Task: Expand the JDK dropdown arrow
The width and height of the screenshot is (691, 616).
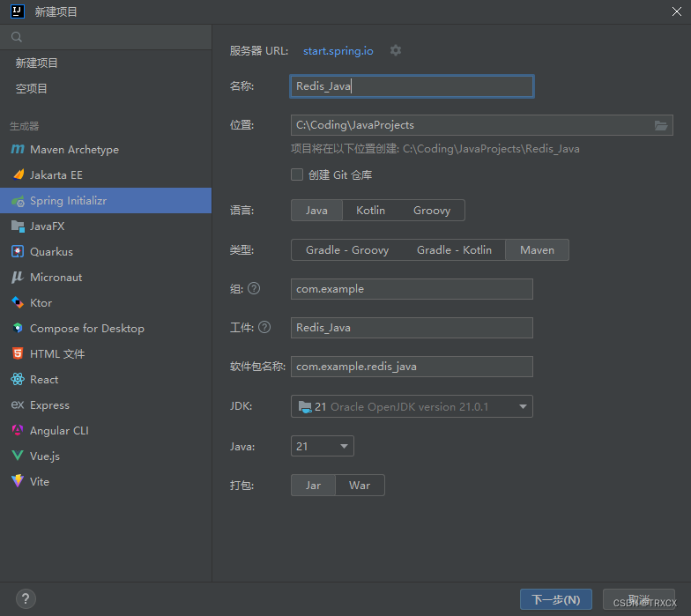Action: point(523,406)
